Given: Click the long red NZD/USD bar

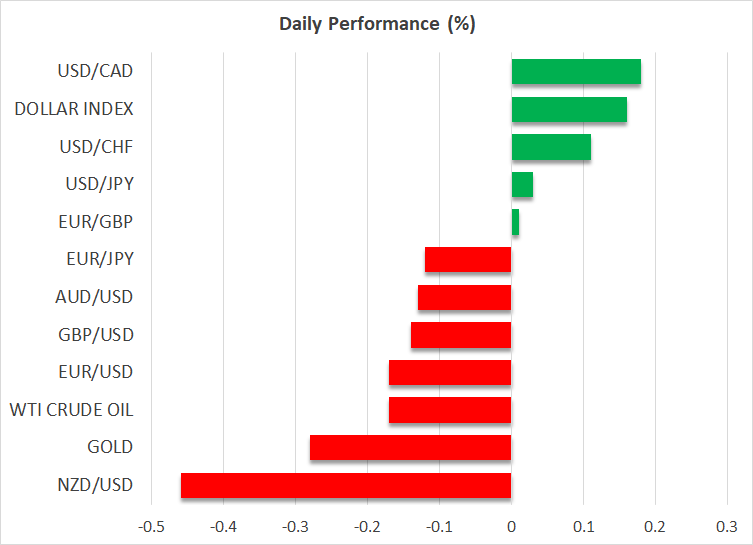Looking at the screenshot, I should [x=346, y=485].
